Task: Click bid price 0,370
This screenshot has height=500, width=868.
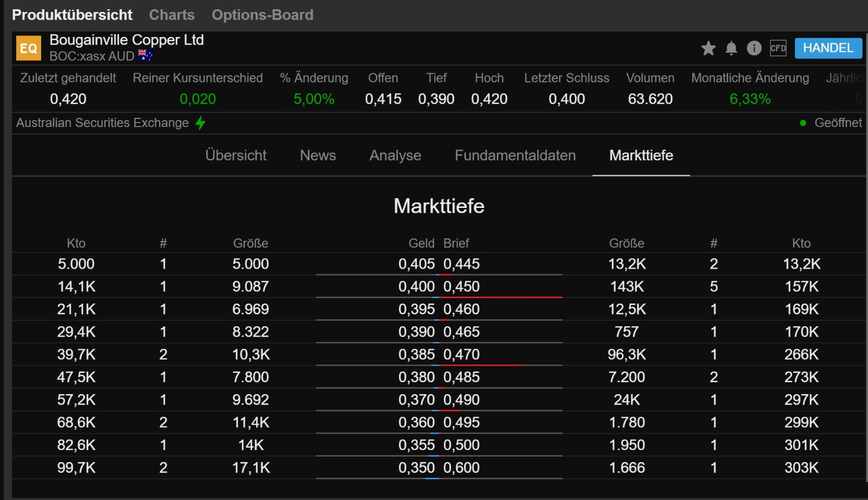Action: 417,400
